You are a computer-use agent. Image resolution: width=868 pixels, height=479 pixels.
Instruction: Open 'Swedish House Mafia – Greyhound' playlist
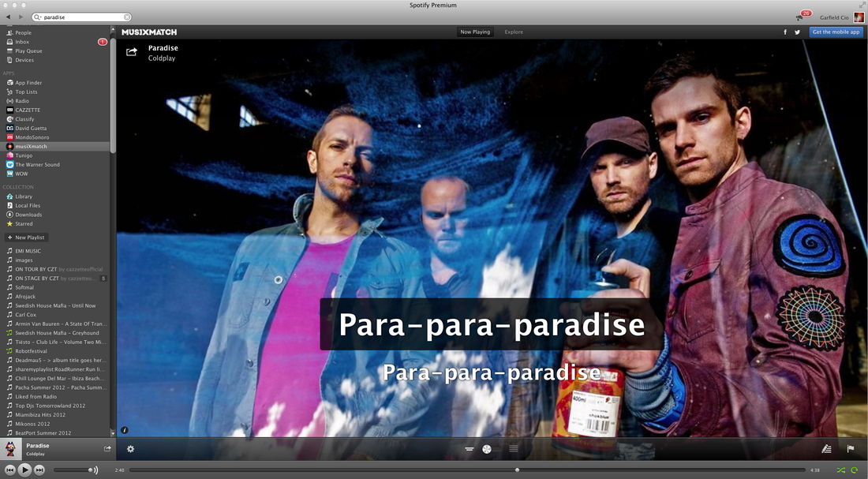click(x=55, y=333)
